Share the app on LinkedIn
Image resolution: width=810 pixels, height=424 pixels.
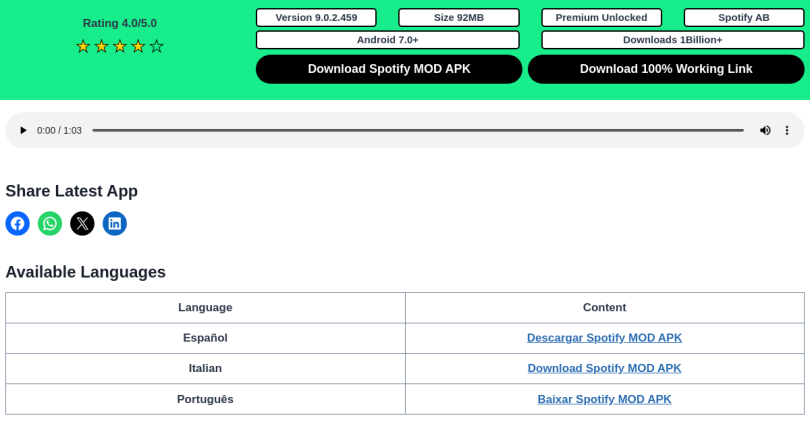pyautogui.click(x=115, y=224)
